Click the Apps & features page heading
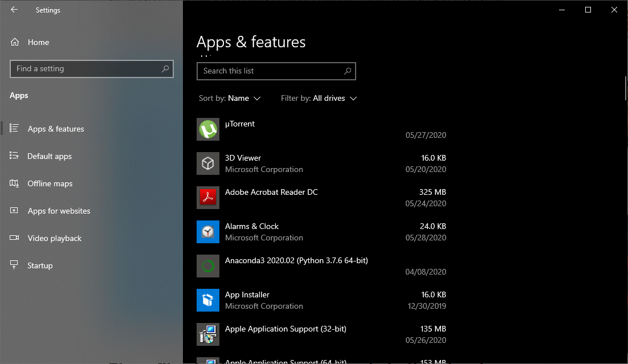 251,42
